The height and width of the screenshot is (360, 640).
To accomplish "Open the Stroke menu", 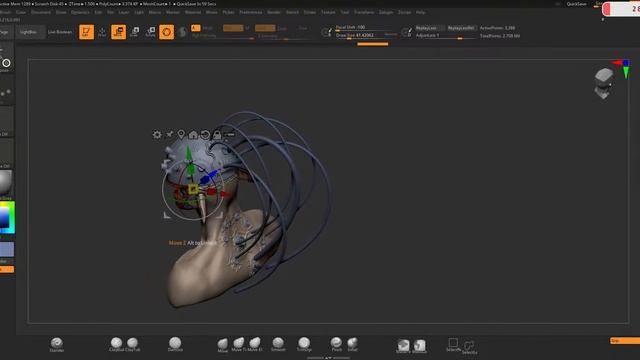I will [310, 12].
